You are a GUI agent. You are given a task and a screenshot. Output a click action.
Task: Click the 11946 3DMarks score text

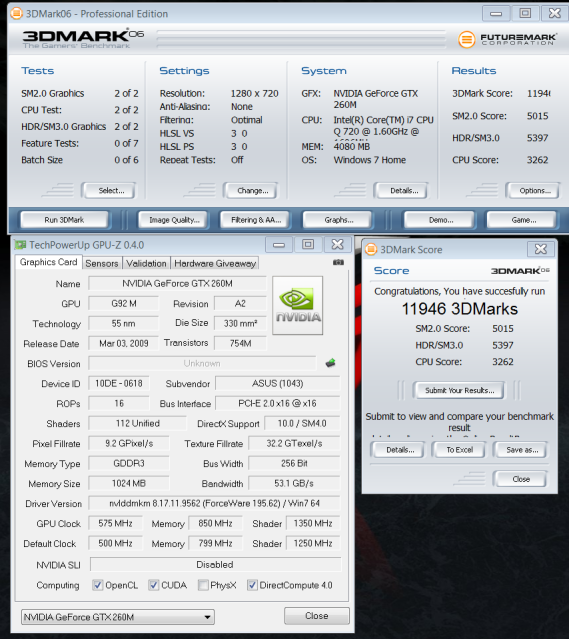pos(459,309)
